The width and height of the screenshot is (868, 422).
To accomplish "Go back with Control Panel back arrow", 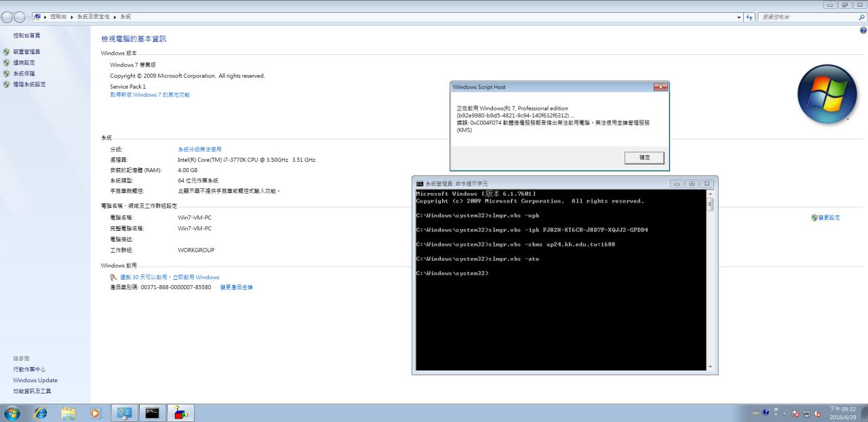I will (x=7, y=16).
